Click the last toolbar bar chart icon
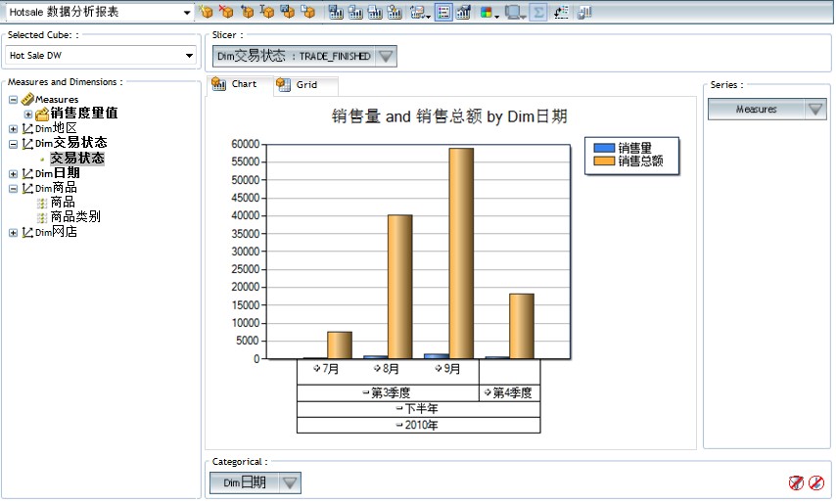Screen dimensions: 836x504 (x=584, y=12)
